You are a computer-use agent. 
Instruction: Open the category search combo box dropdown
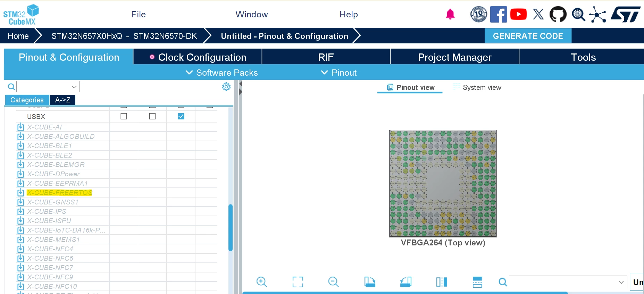(x=74, y=87)
